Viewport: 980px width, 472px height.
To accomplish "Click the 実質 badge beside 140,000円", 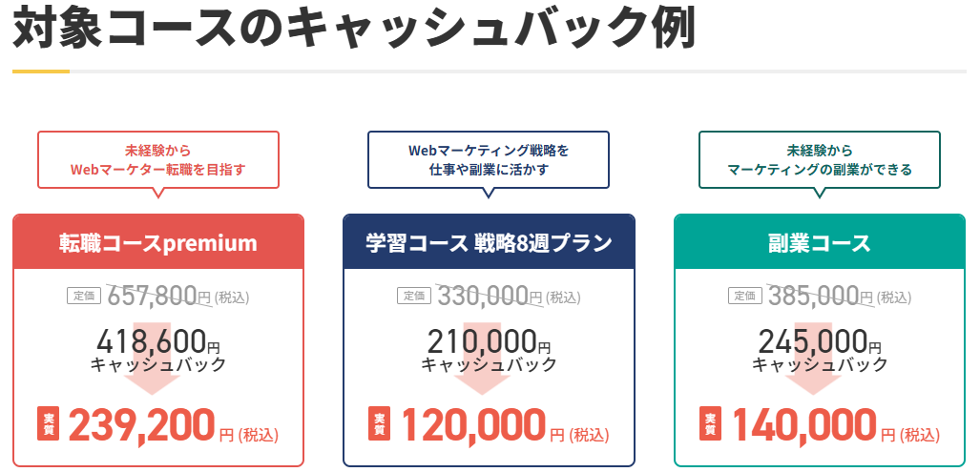I will pos(710,424).
